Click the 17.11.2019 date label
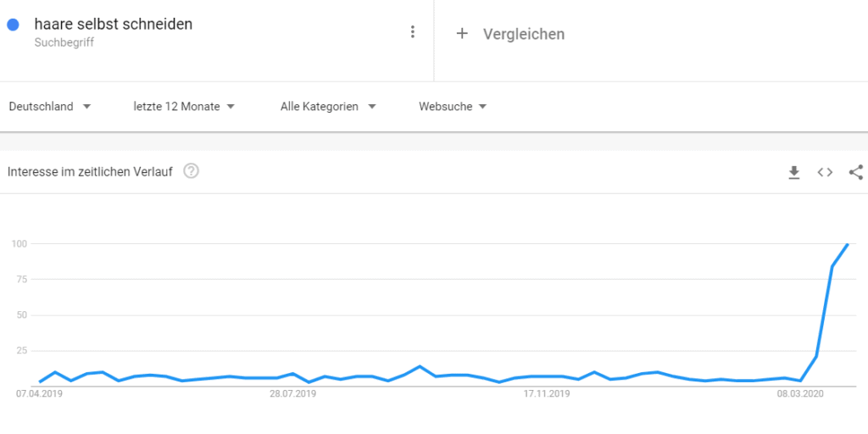This screenshot has width=868, height=434. (547, 394)
